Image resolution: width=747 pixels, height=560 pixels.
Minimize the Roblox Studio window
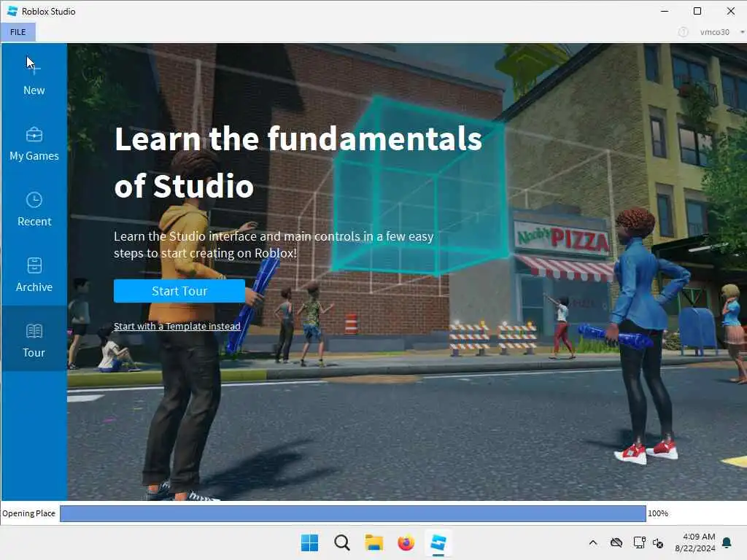665,11
